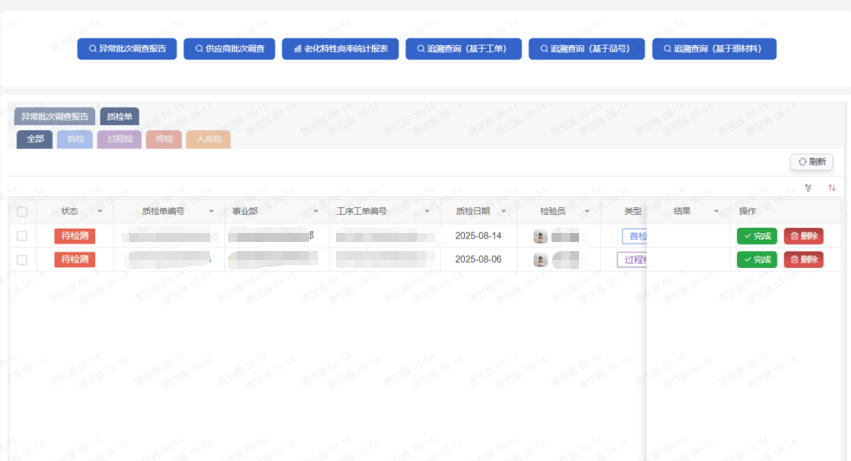Viewport: 851px width, 461px height.
Task: Delete the 2025-08-14 inspection record
Action: pos(803,236)
